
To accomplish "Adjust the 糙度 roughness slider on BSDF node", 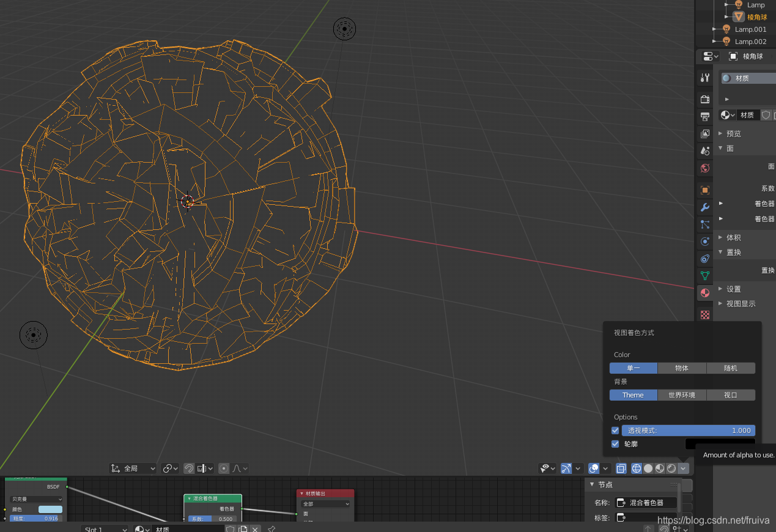I will (x=36, y=519).
